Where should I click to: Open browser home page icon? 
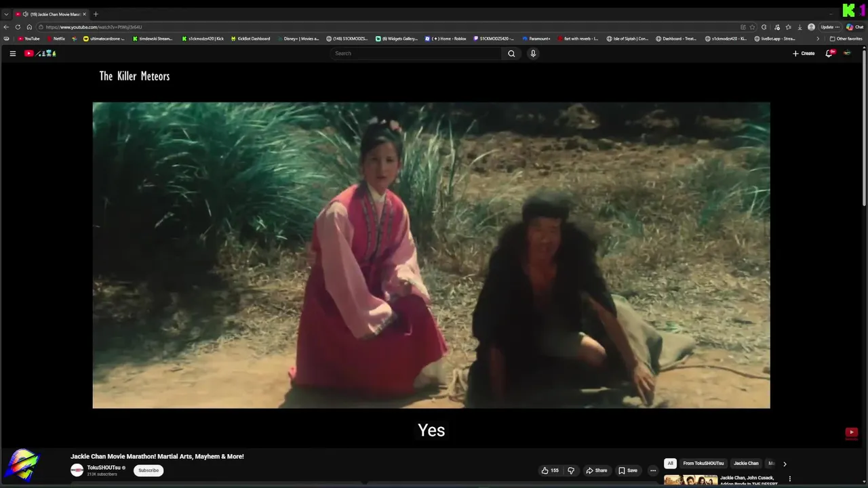pos(29,27)
